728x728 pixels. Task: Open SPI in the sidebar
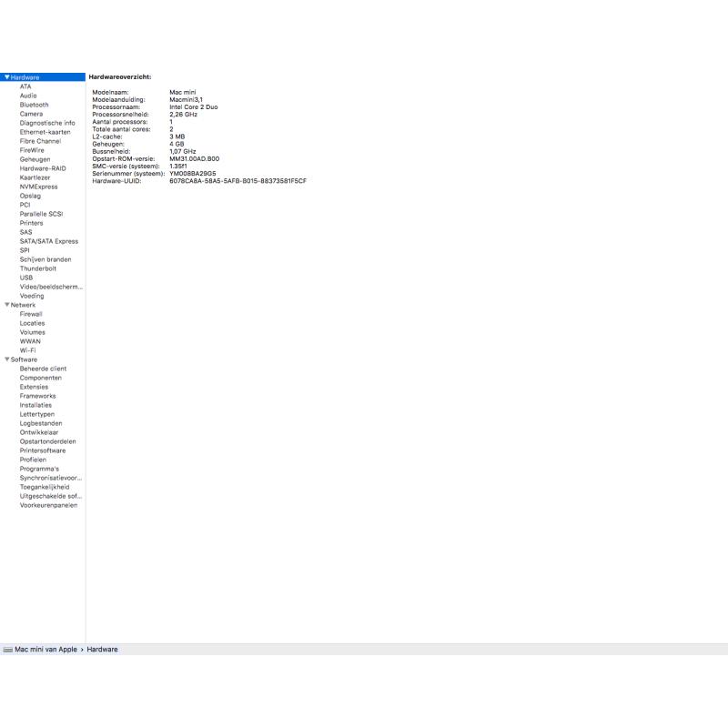tap(25, 250)
